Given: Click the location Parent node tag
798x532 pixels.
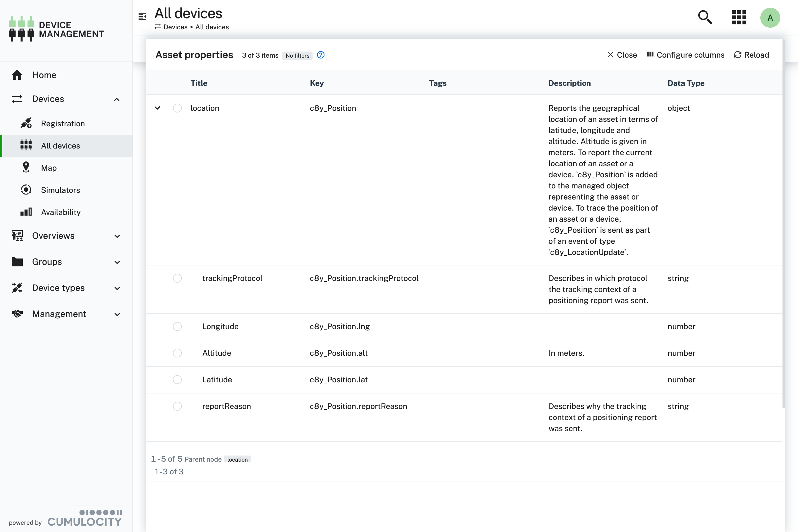Looking at the screenshot, I should point(237,459).
